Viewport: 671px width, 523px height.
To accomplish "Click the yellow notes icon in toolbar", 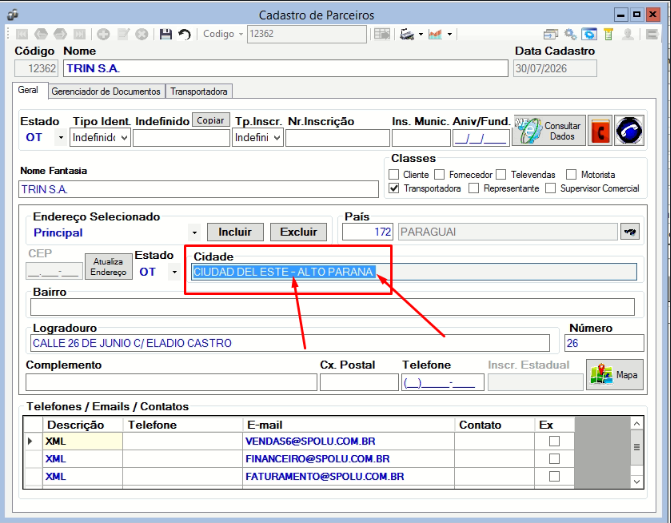I will [608, 34].
